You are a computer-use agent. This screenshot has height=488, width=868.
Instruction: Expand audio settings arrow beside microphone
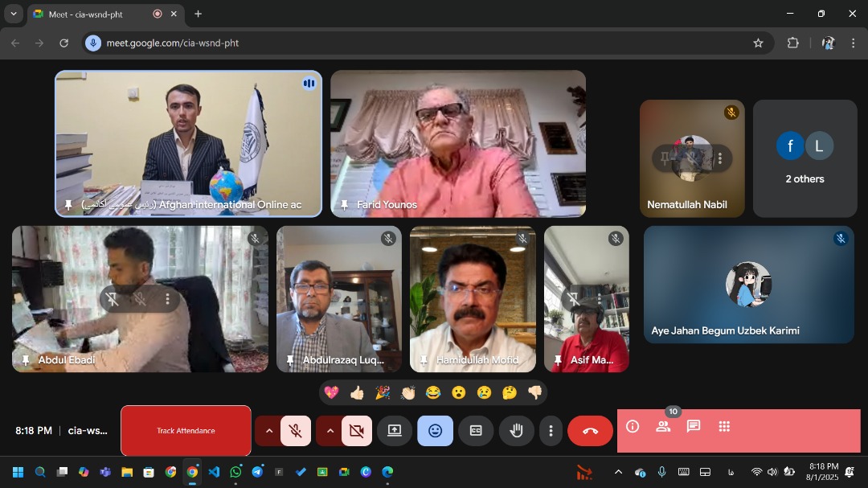click(268, 431)
